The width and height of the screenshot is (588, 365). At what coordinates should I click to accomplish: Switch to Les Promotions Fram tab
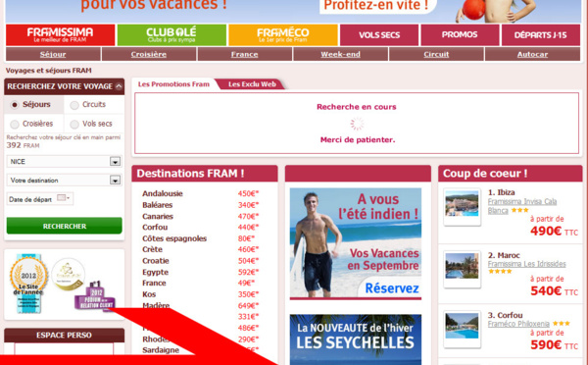(173, 84)
